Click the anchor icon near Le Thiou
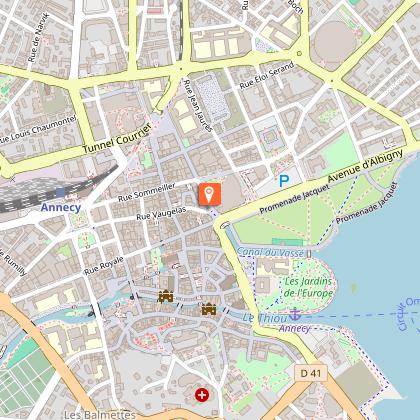 (295, 314)
